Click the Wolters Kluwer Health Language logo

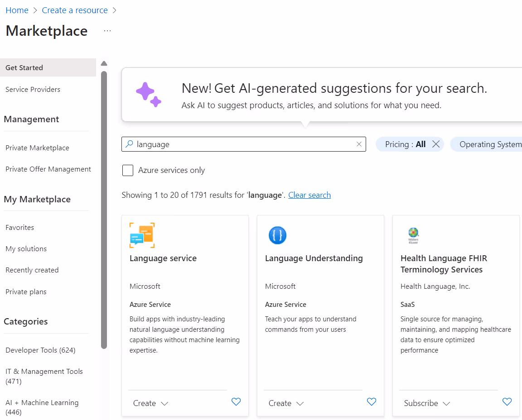[413, 235]
